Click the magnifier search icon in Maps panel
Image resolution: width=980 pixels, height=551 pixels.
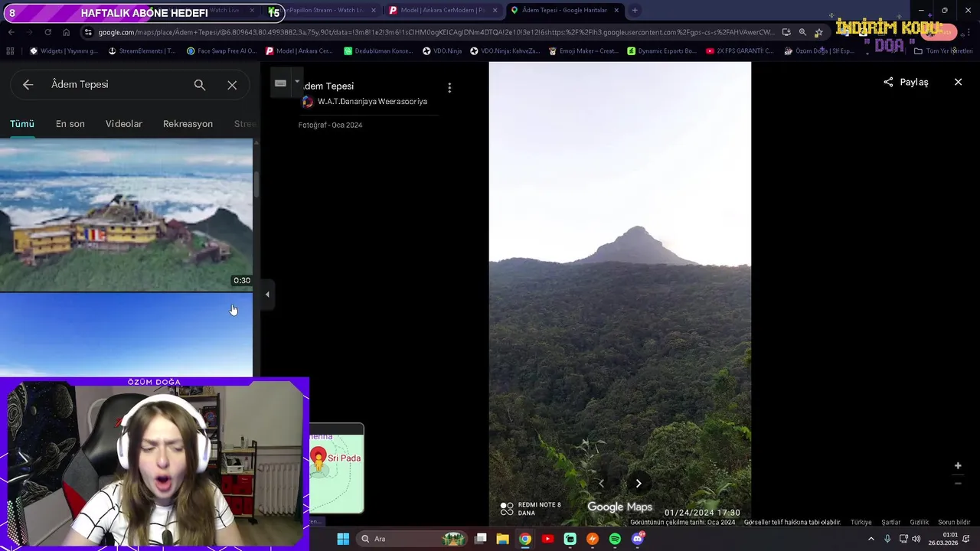coord(200,85)
